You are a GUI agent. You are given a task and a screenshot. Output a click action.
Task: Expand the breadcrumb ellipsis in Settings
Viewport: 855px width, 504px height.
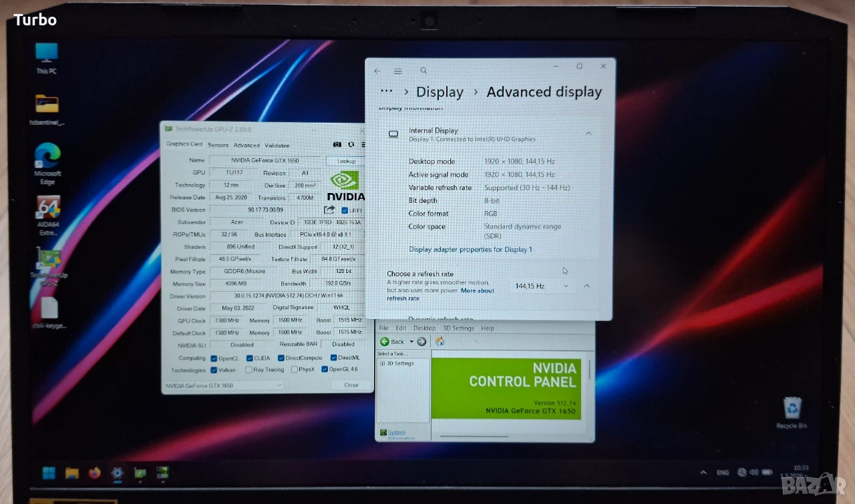[386, 91]
